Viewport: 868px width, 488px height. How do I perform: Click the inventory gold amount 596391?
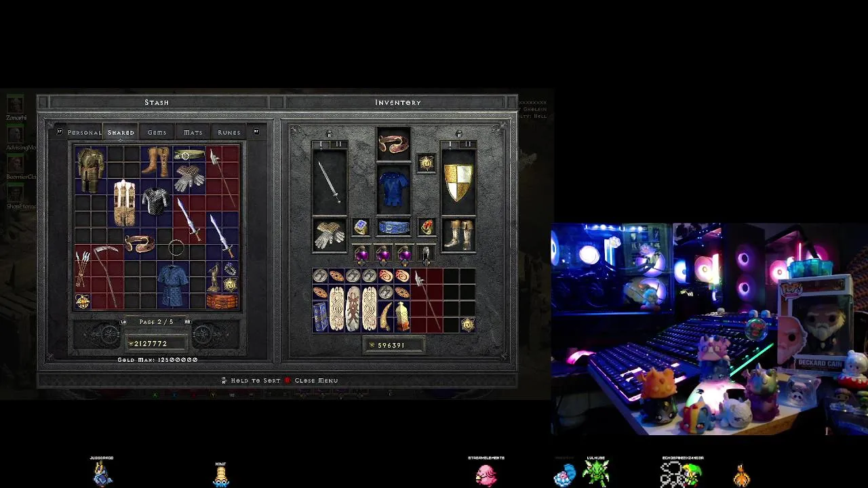pos(391,345)
